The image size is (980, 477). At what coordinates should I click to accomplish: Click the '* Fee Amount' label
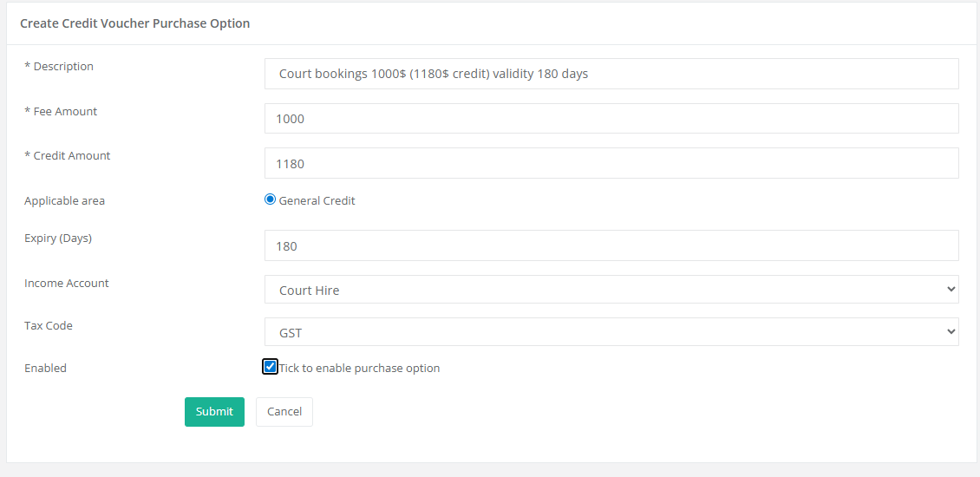pos(61,112)
